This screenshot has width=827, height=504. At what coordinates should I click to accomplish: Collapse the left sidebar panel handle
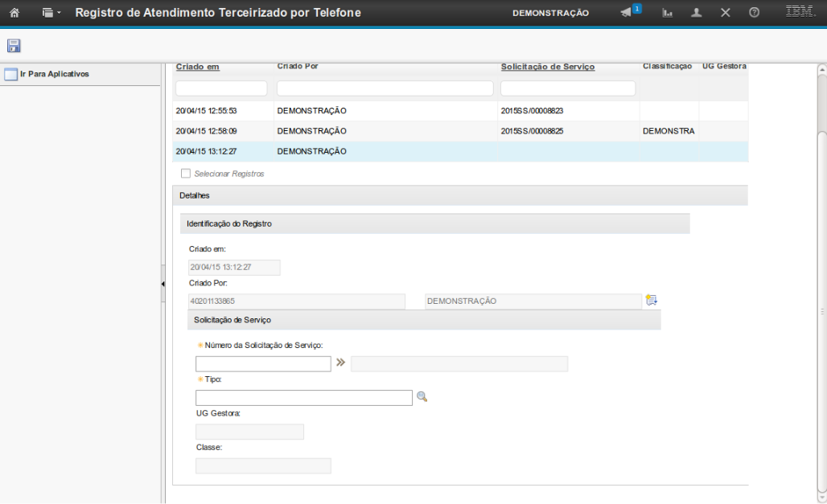click(163, 285)
